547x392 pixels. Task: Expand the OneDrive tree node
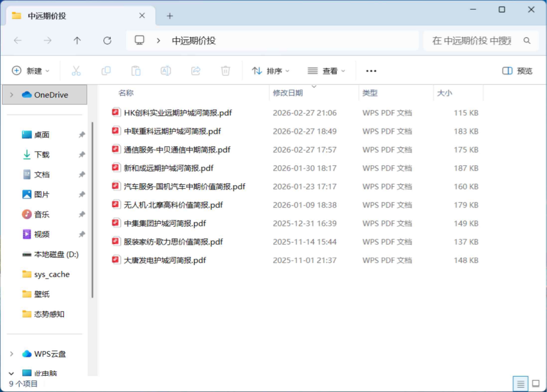(11, 95)
